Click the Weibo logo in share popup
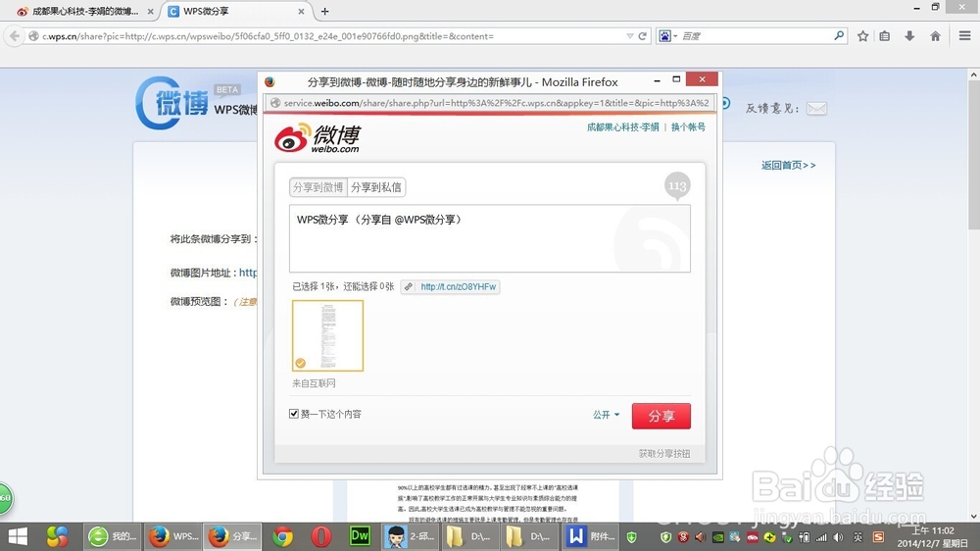Viewport: 980px width, 551px height. click(x=318, y=137)
